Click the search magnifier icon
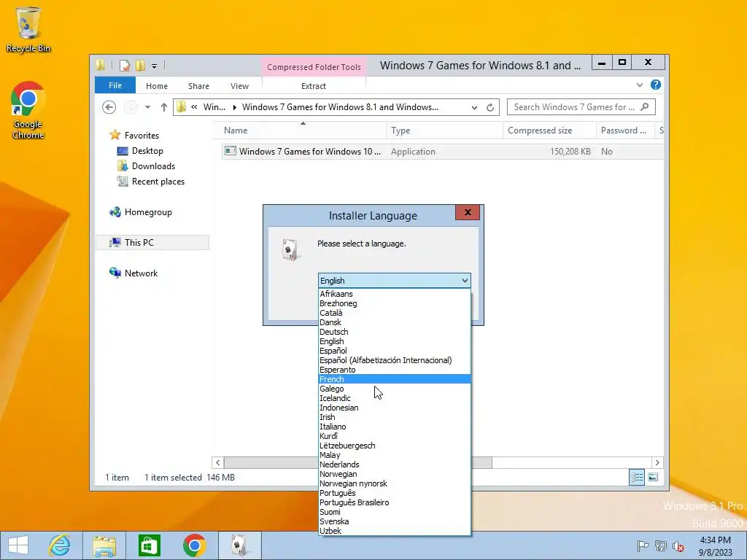The height and width of the screenshot is (560, 747). (x=645, y=107)
